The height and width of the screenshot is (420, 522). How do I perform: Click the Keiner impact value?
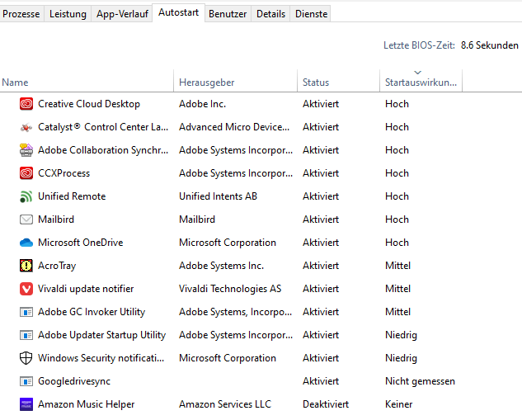tap(399, 404)
